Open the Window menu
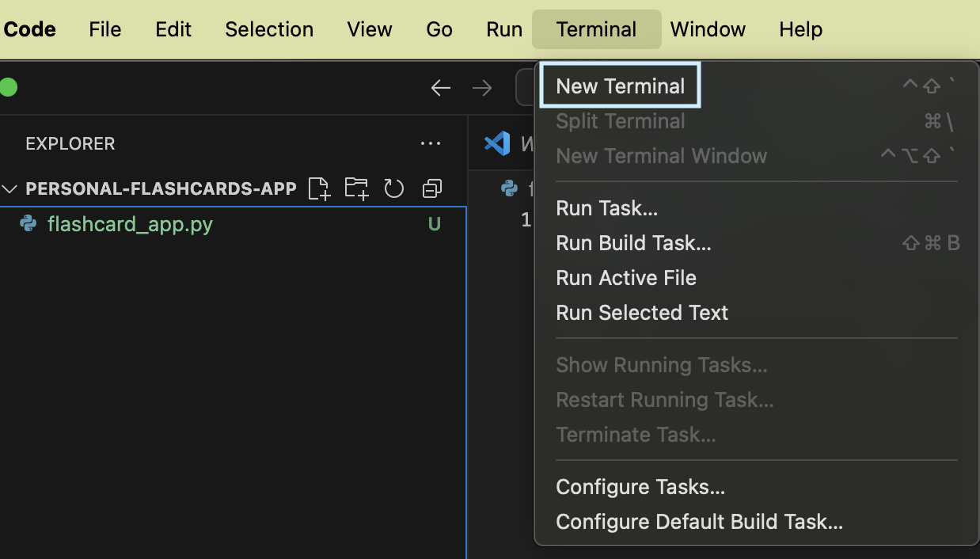Image resolution: width=980 pixels, height=559 pixels. [x=708, y=29]
